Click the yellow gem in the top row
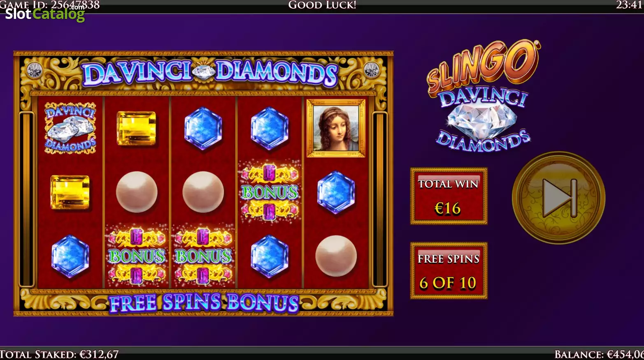 pos(137,129)
